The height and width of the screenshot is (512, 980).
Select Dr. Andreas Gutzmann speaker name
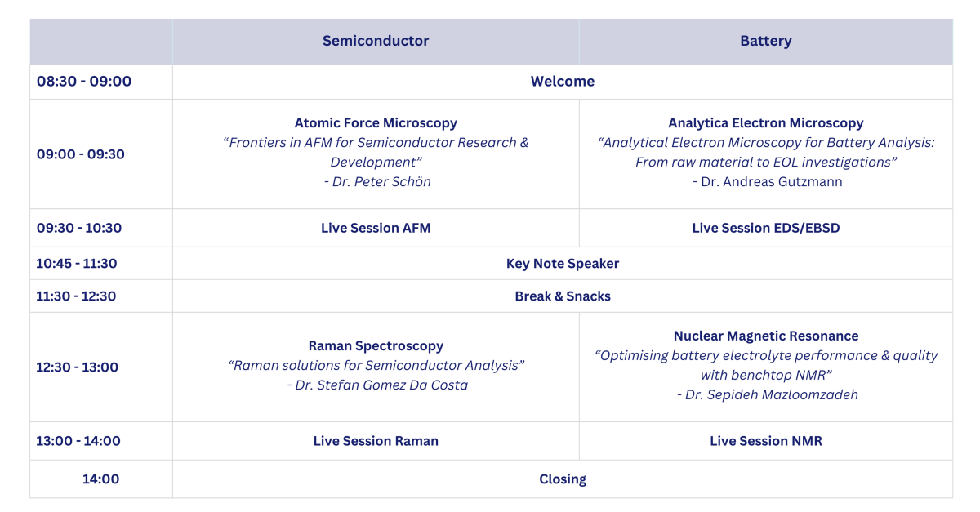click(x=767, y=181)
